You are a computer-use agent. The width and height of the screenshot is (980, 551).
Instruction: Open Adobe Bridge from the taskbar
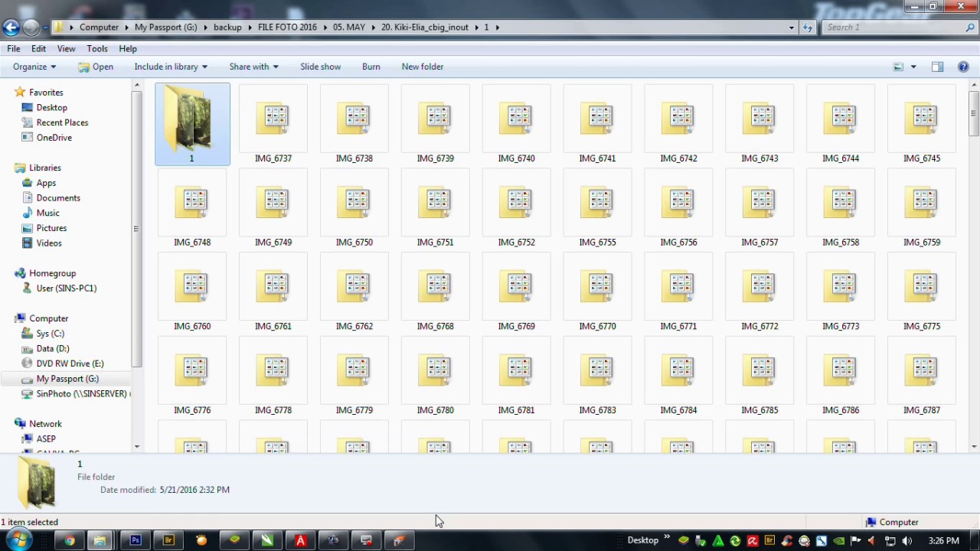pos(168,541)
